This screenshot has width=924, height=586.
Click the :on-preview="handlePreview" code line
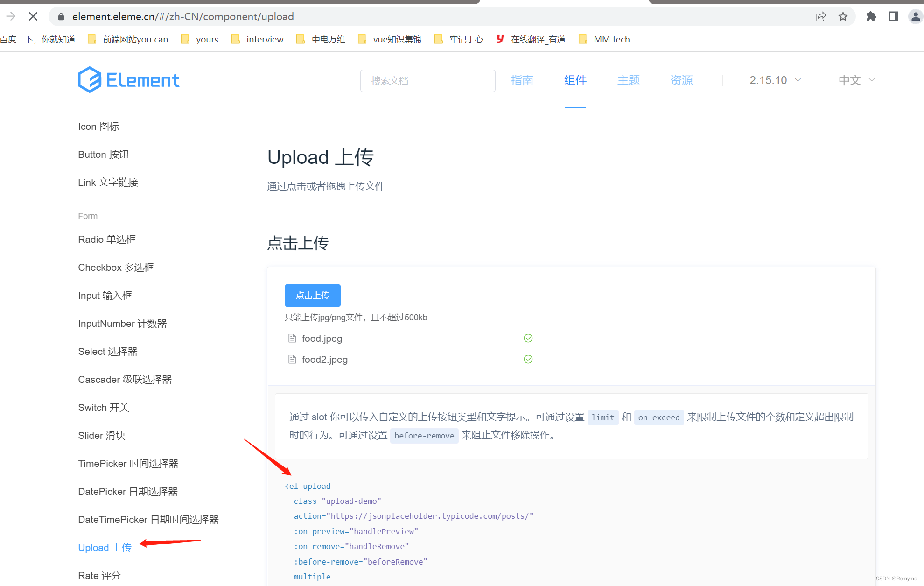click(356, 531)
